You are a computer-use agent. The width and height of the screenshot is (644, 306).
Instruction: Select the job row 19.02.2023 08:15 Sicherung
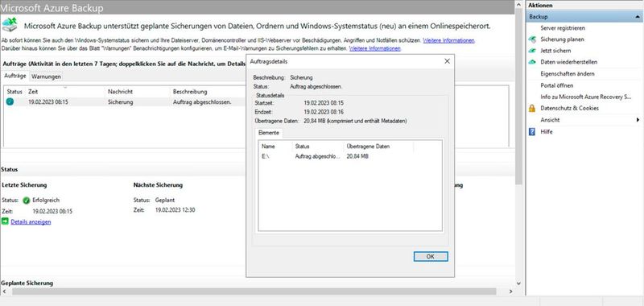[x=125, y=101]
